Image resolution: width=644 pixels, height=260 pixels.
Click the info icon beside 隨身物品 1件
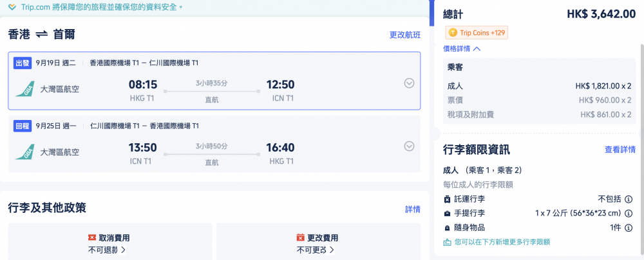pyautogui.click(x=628, y=228)
